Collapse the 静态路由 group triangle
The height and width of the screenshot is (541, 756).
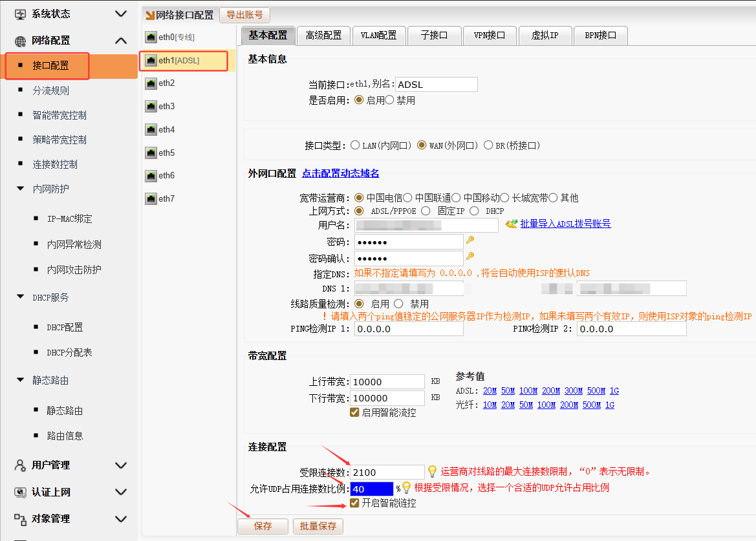click(x=20, y=379)
